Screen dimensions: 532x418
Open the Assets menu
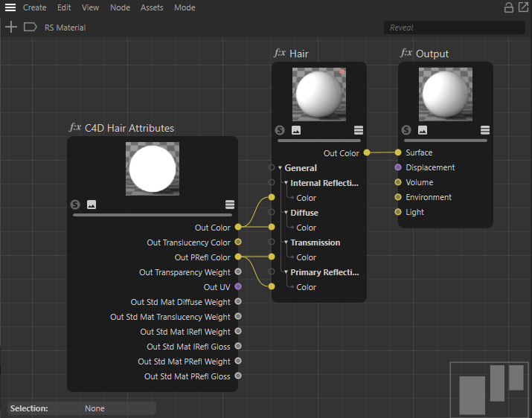[152, 7]
